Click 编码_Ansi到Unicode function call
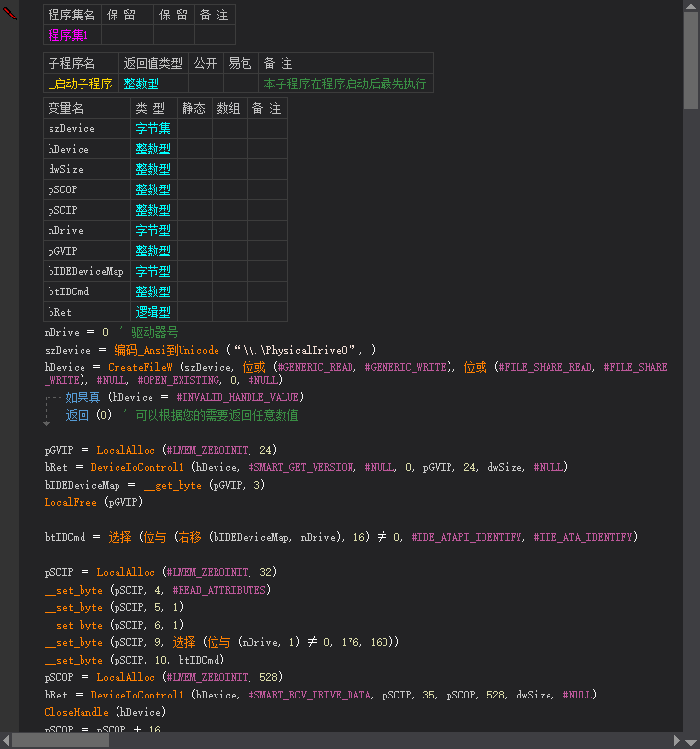 166,350
